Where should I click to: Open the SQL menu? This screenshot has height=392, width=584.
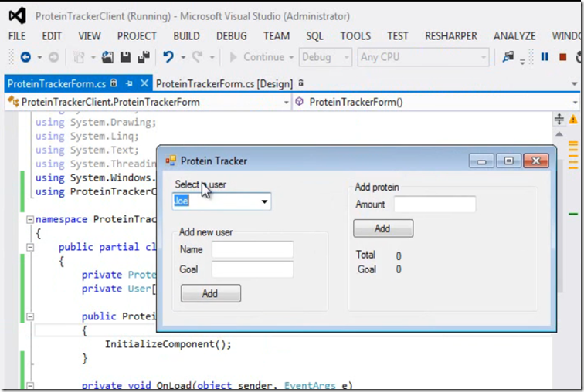pos(314,36)
